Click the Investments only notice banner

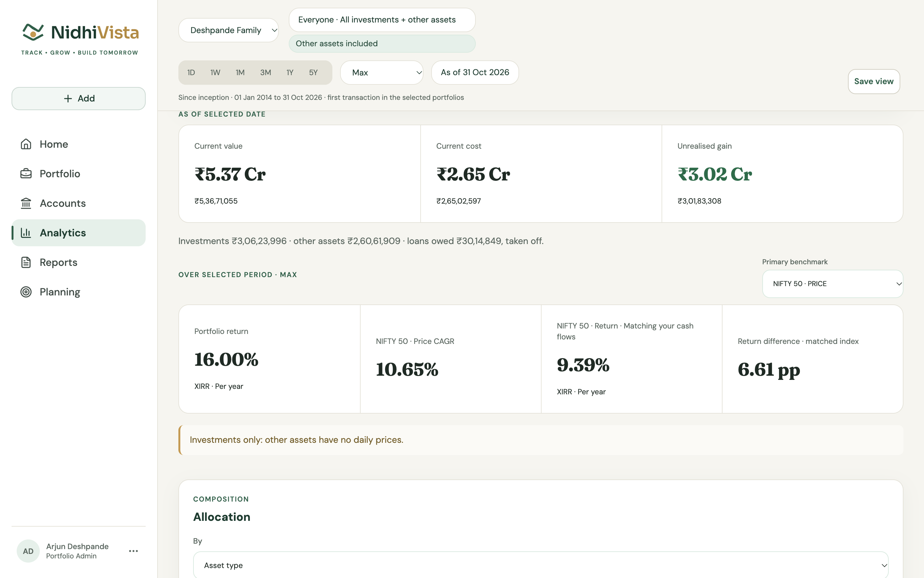[x=541, y=440]
